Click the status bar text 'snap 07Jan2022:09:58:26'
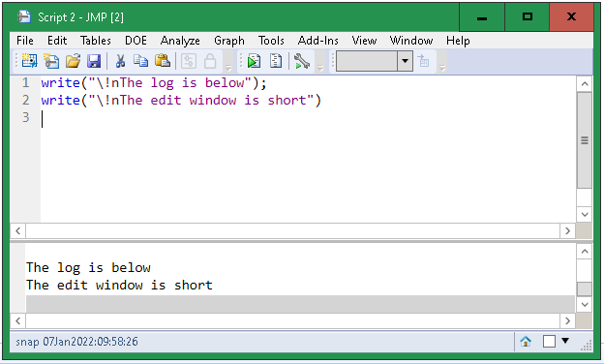 [76, 342]
